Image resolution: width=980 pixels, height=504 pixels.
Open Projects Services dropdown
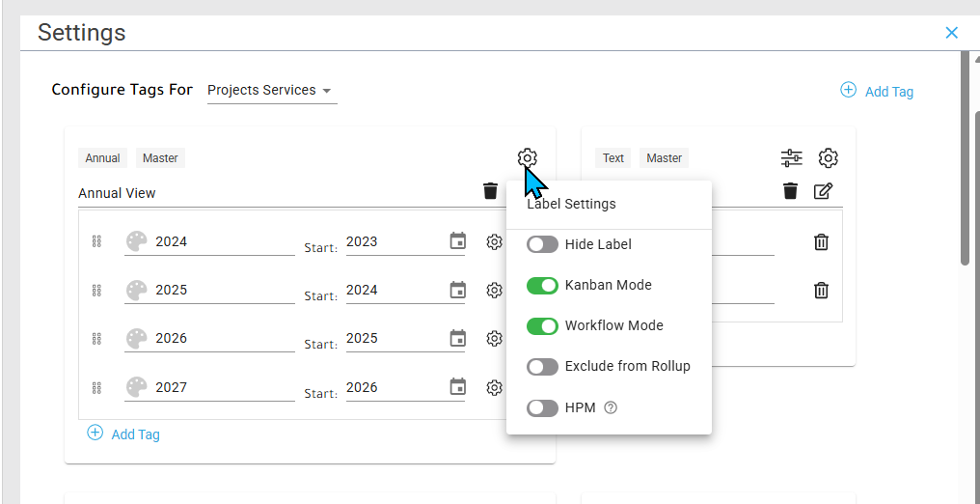pos(272,91)
